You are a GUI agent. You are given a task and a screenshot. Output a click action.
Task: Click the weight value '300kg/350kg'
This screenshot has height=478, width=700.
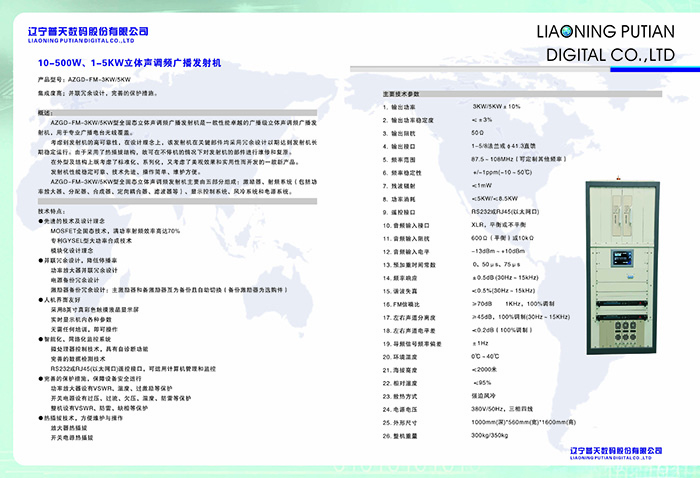coord(489,435)
